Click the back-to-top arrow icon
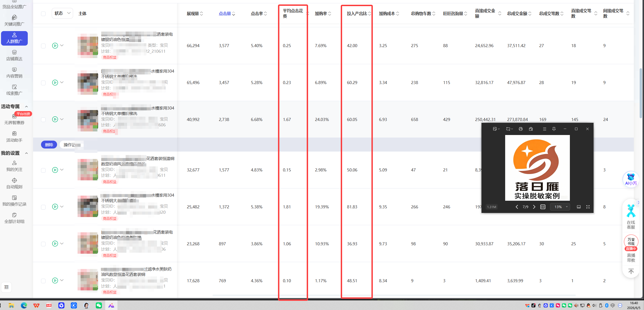The image size is (644, 310). (x=631, y=271)
